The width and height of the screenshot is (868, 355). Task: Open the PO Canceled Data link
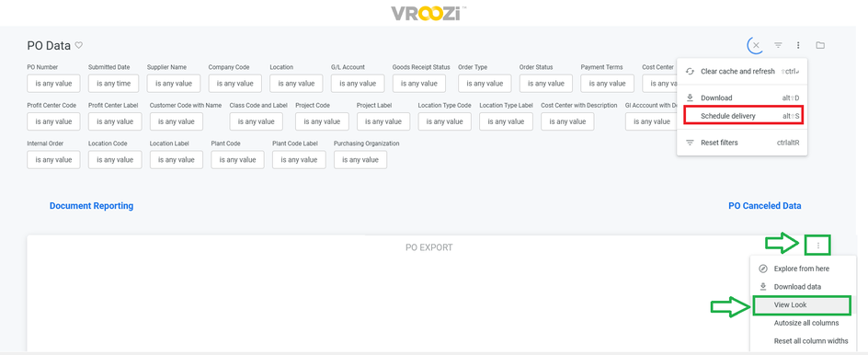tap(764, 205)
